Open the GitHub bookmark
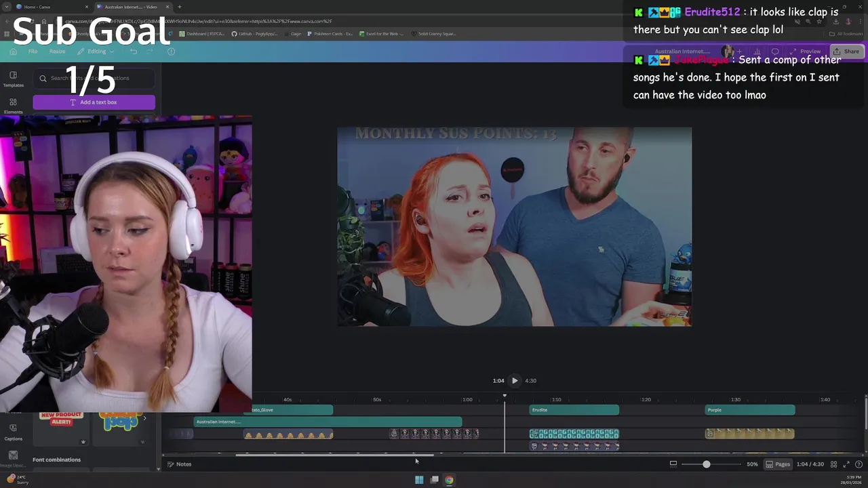This screenshot has width=868, height=488. click(x=254, y=34)
